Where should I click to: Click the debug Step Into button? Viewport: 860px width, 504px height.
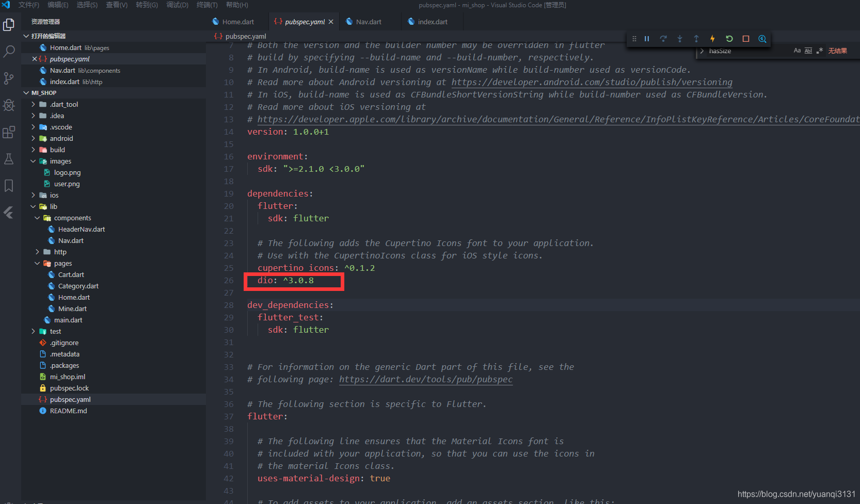(680, 39)
